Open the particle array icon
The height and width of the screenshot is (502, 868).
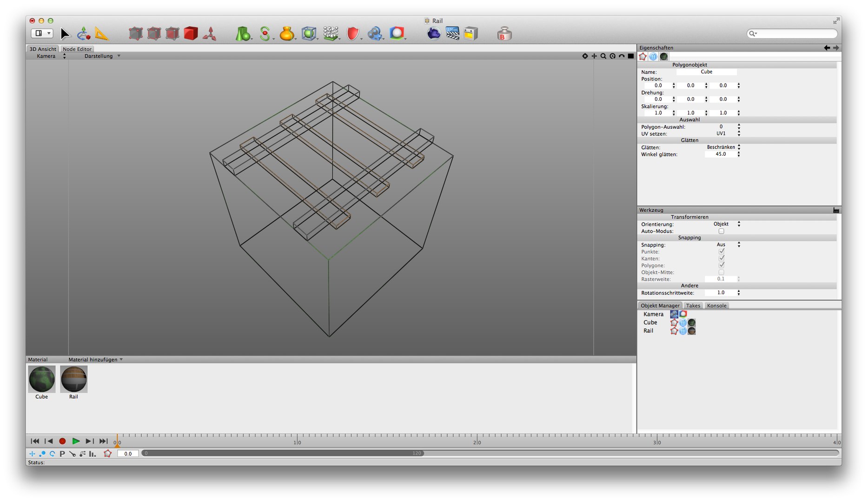coord(331,33)
